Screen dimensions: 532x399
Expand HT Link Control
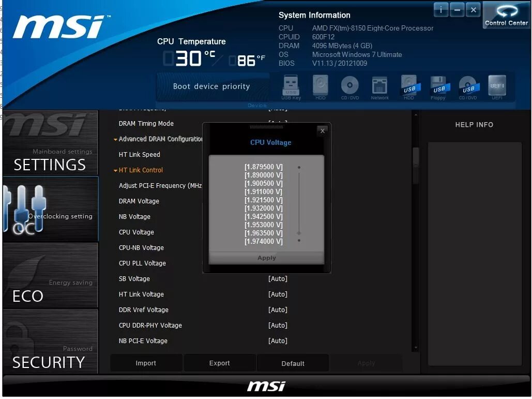(139, 170)
